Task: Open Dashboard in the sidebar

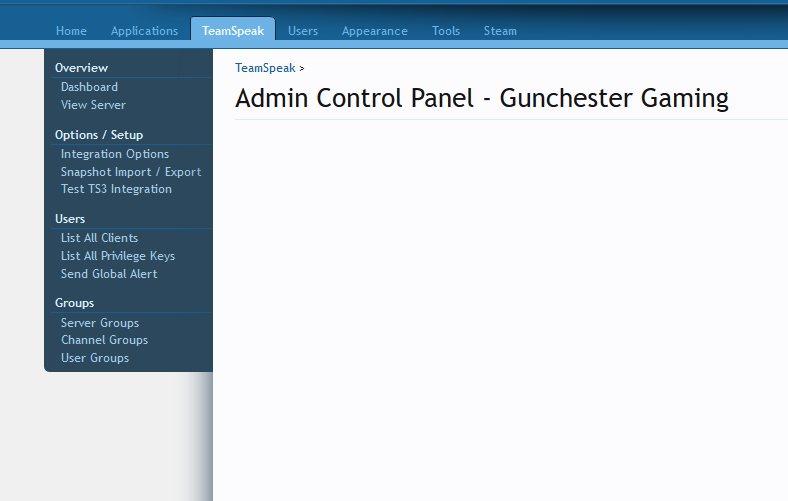Action: click(89, 87)
